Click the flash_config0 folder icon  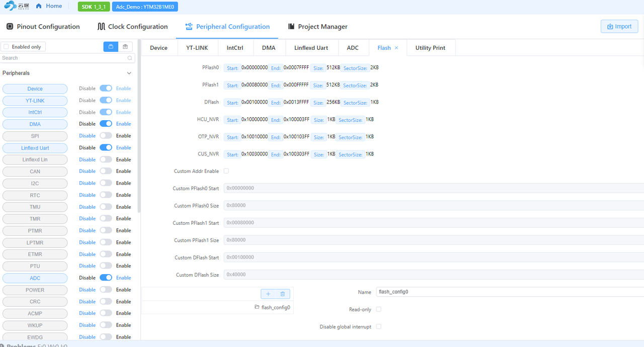pyautogui.click(x=257, y=307)
